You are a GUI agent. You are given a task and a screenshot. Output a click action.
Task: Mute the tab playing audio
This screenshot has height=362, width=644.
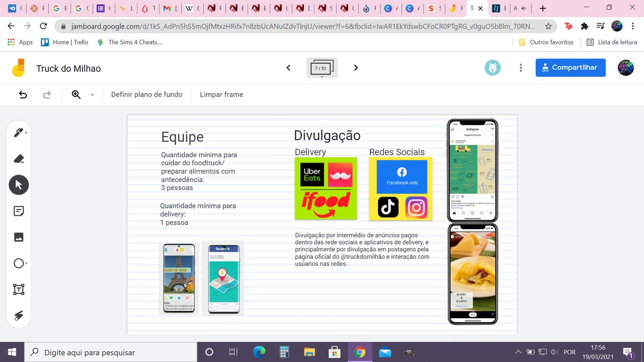524,8
